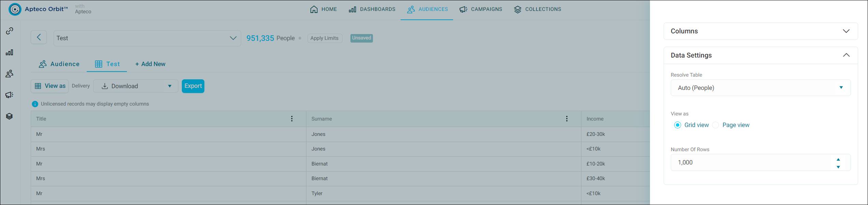The height and width of the screenshot is (205, 868).
Task: Open the link icon in left sidebar
Action: tap(10, 31)
